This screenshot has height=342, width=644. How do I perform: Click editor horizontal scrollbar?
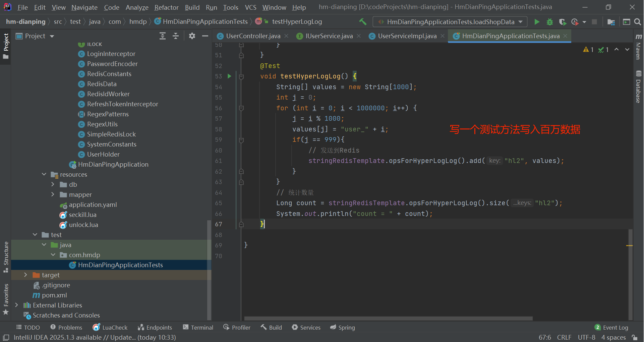point(388,318)
